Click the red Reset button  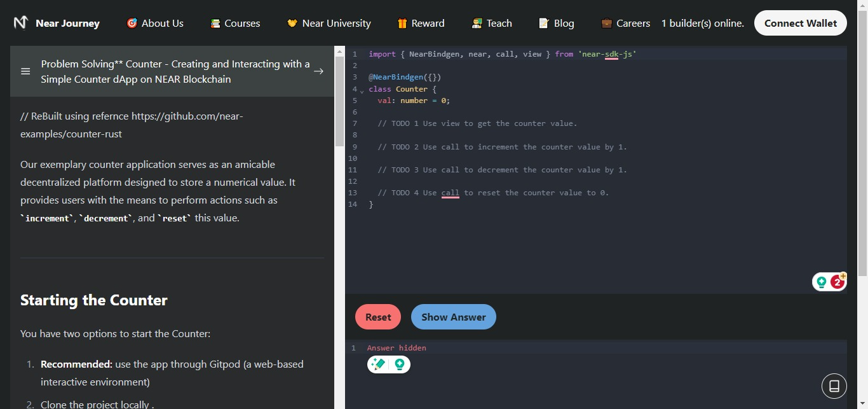[378, 317]
